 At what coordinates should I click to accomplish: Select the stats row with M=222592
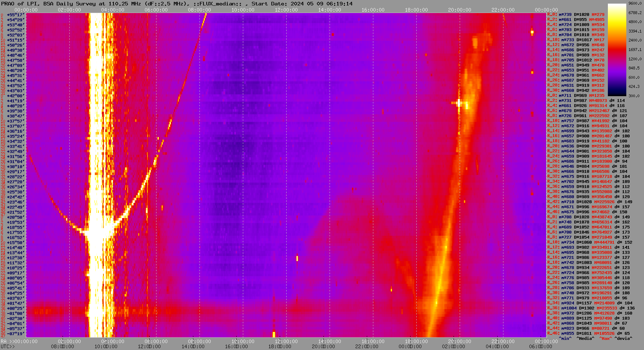pos(587,116)
